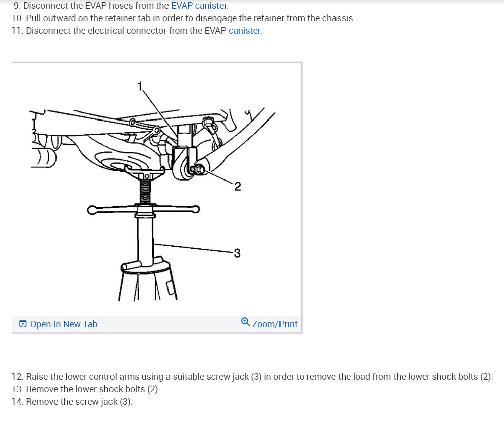Click the step 14 Remove the screw jack text
Viewport: 504px width, 421px height.
coord(72,402)
